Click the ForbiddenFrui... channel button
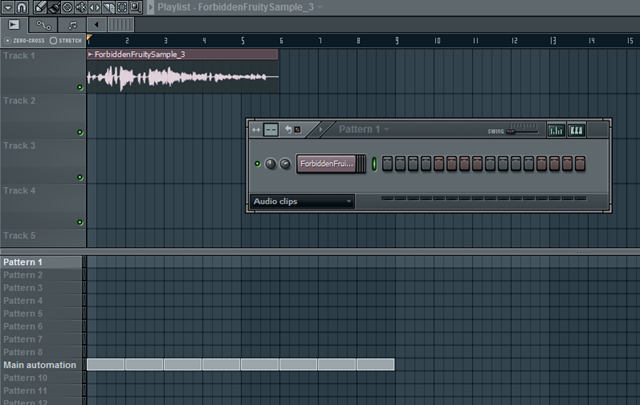 [x=327, y=164]
